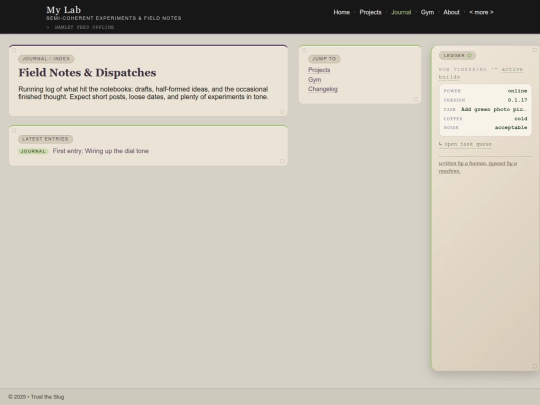Click the POWER 'online' value
The height and width of the screenshot is (405, 540).
(517, 91)
